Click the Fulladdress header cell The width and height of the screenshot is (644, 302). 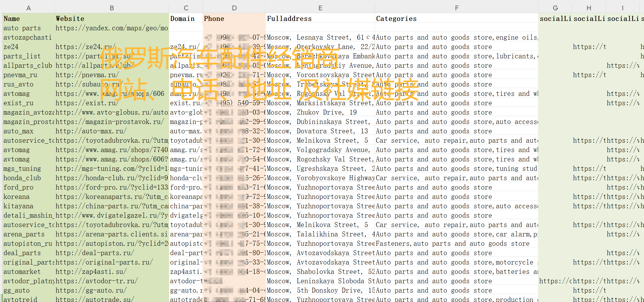point(289,19)
